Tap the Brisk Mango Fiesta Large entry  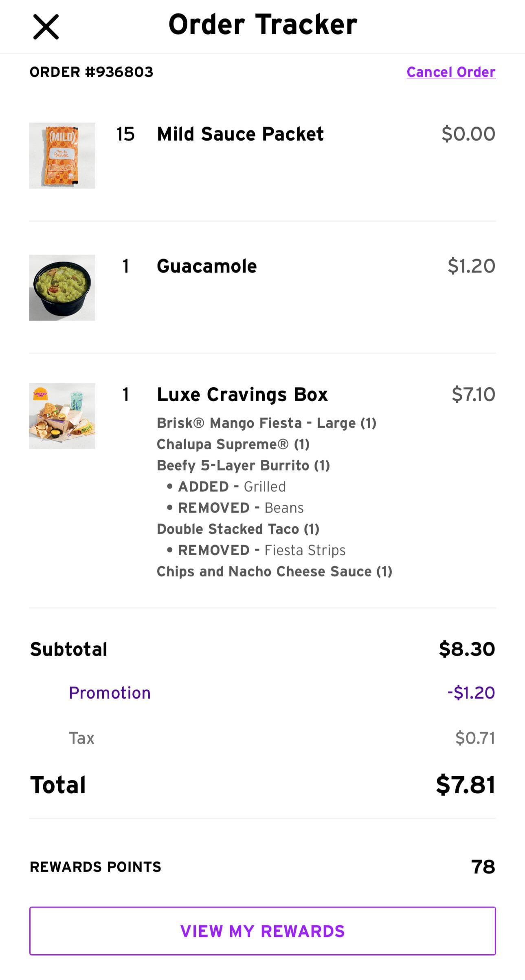click(266, 423)
